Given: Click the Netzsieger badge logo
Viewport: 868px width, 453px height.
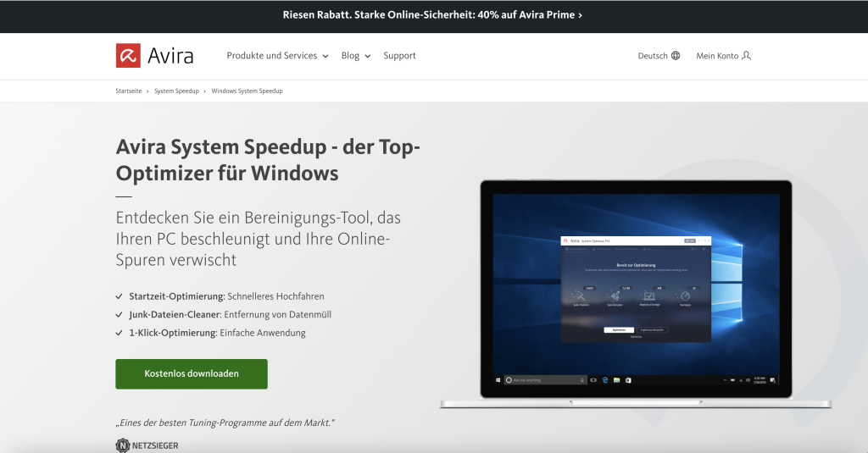Looking at the screenshot, I should [147, 445].
